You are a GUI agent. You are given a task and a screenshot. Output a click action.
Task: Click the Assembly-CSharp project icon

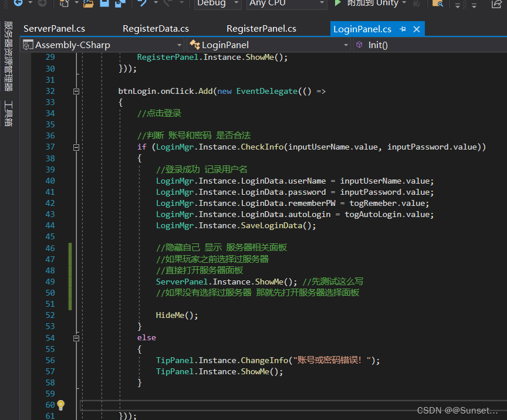click(x=28, y=45)
